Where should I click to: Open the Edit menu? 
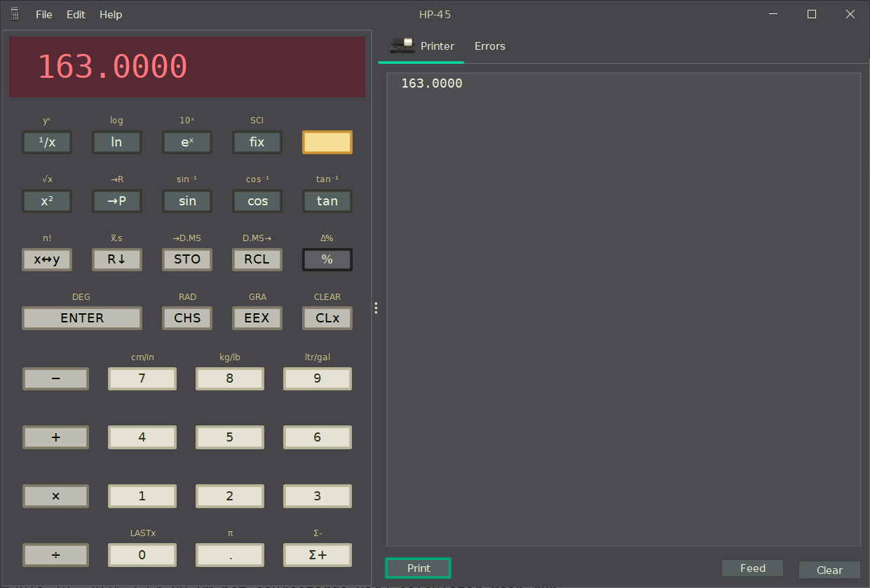point(76,14)
